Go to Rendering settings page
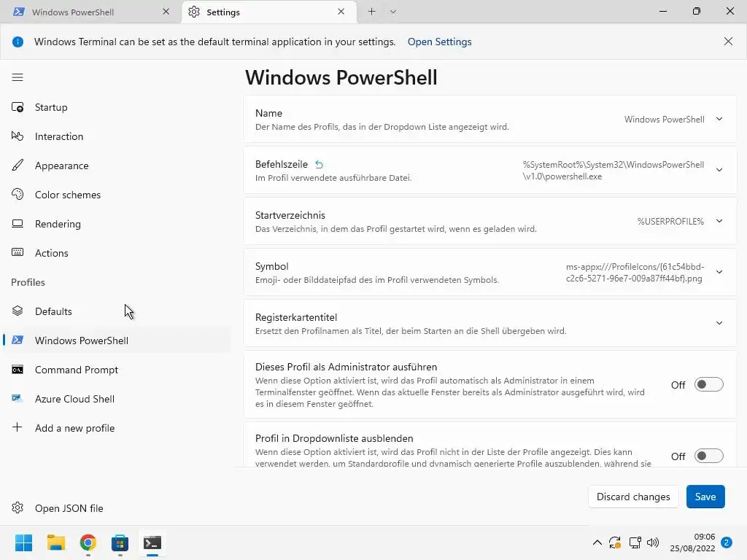The image size is (747, 560). click(117, 223)
